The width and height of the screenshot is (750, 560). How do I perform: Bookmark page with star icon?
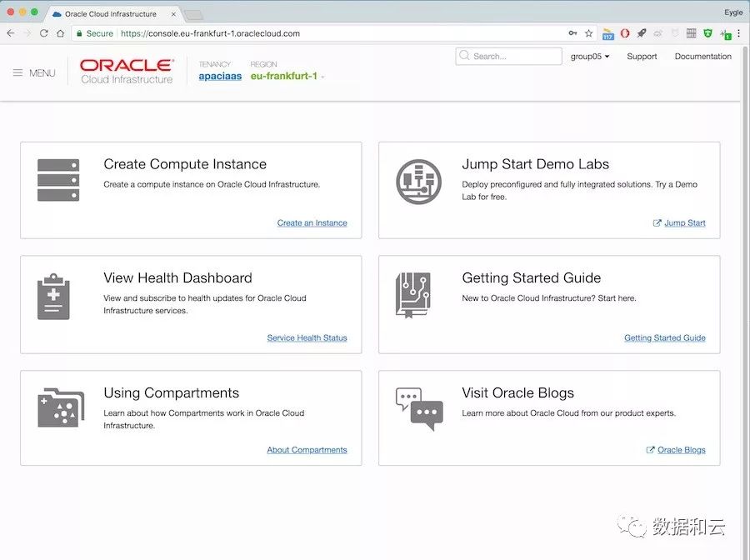[x=589, y=33]
